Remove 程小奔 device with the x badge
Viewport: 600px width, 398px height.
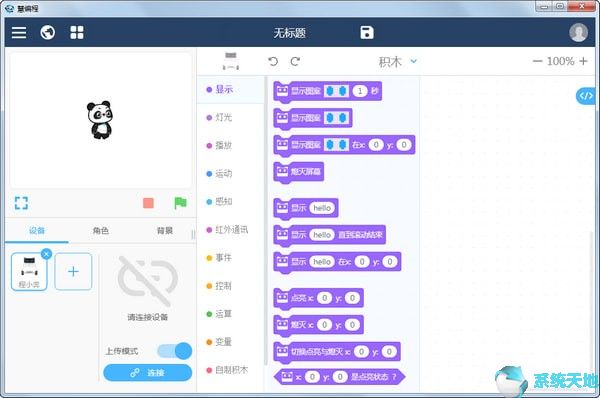point(46,254)
